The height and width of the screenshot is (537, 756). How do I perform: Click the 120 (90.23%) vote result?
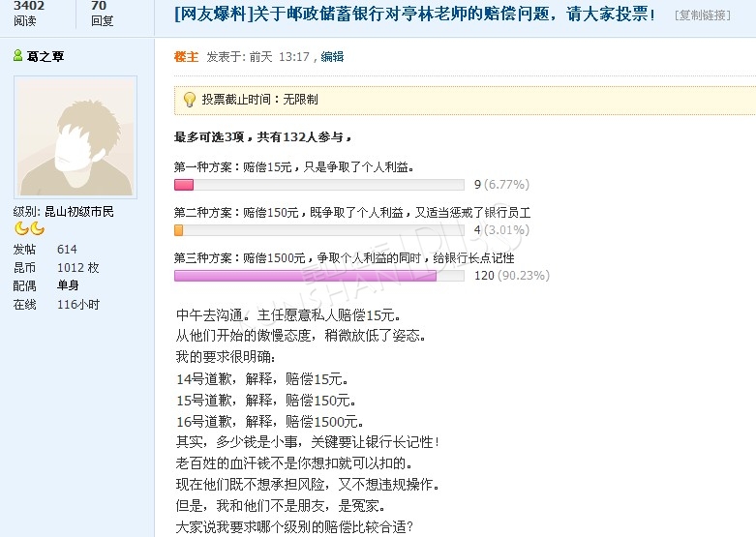pos(511,276)
